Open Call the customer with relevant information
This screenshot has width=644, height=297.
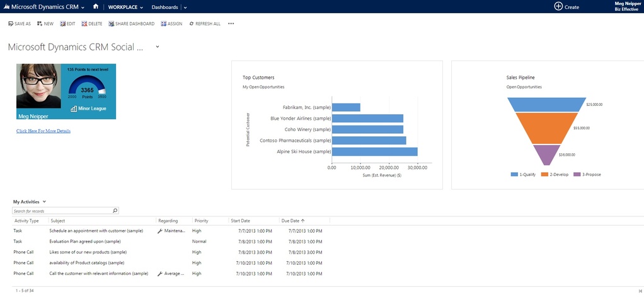98,274
